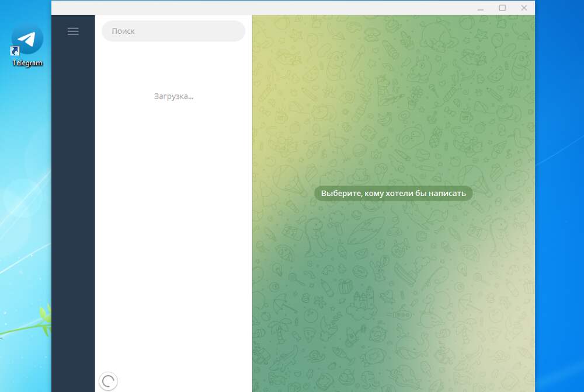Click the empty chat list area under Загрузка...
This screenshot has width=584, height=392.
coord(173,233)
